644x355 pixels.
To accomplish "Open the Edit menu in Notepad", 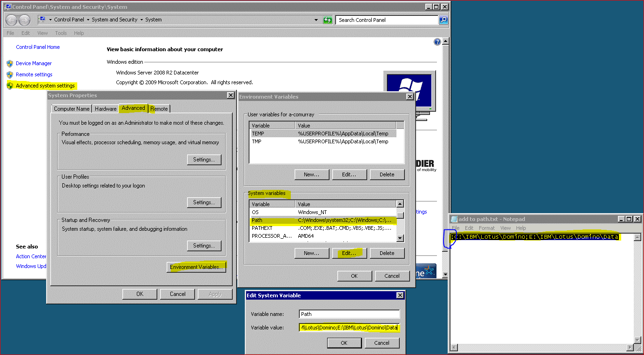I will 469,228.
